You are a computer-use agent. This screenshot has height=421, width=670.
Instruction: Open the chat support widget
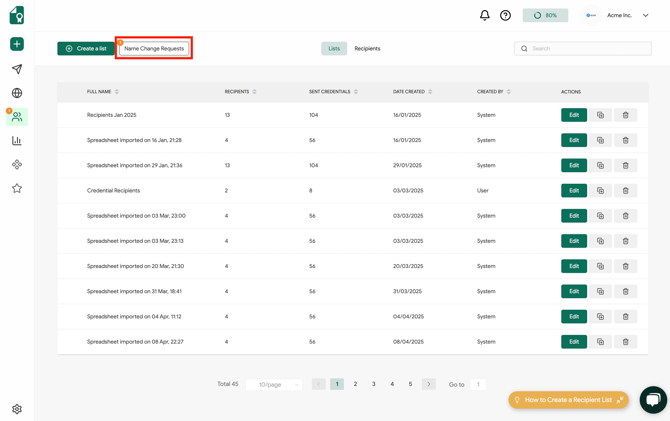[x=652, y=399]
